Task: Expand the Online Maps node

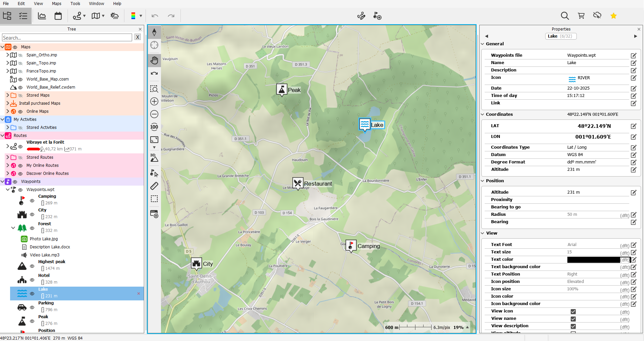Action: [x=8, y=111]
